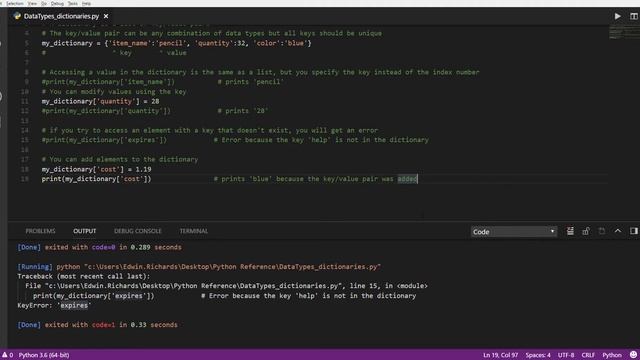
Task: Change the UTF-8 encoding setting
Action: 566,355
